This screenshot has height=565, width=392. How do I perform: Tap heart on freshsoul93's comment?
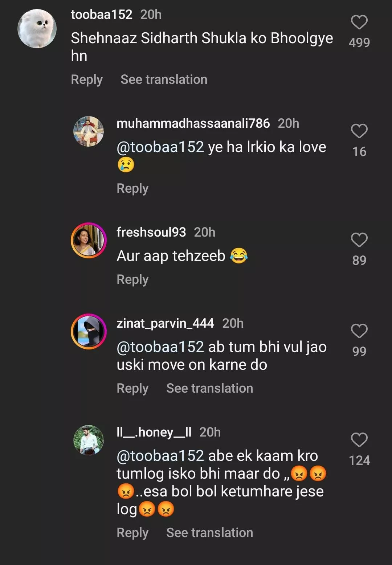click(359, 240)
